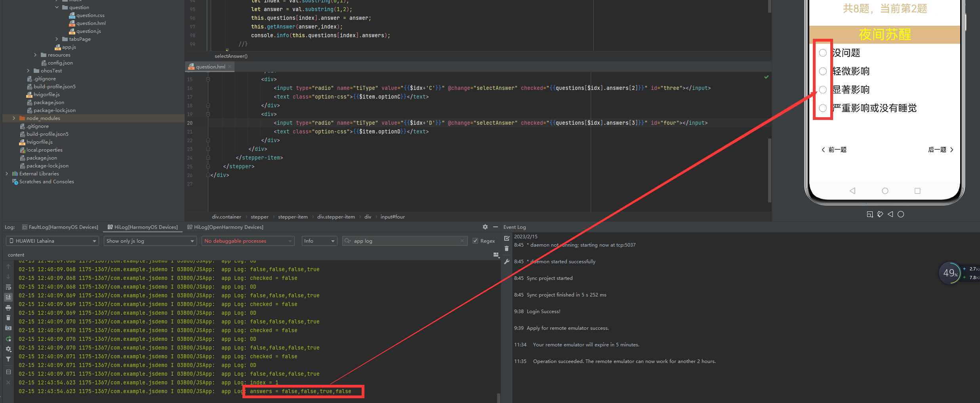980x403 pixels.
Task: Tap the phone's home navigation circle
Action: tap(885, 191)
